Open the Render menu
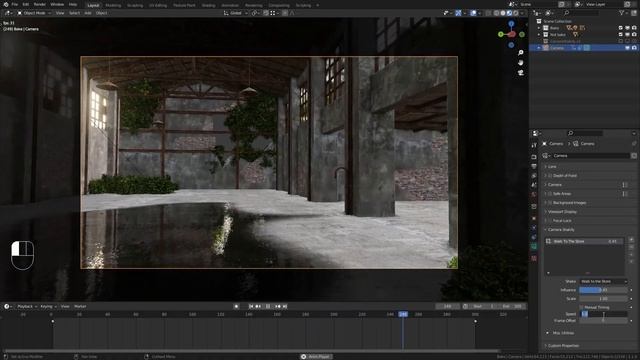The image size is (640, 360). click(40, 4)
